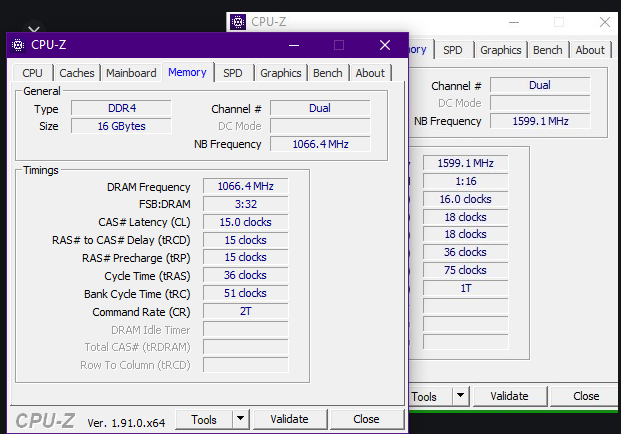The width and height of the screenshot is (621, 434).
Task: Minimize the back CPU-Z window
Action: pos(514,22)
